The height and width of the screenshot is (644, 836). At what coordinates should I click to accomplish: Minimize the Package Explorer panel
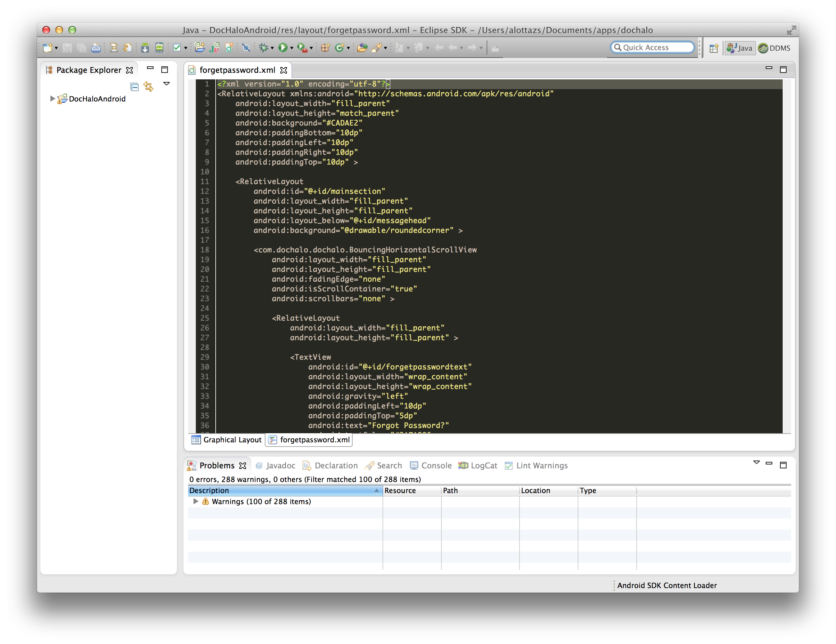click(x=150, y=69)
